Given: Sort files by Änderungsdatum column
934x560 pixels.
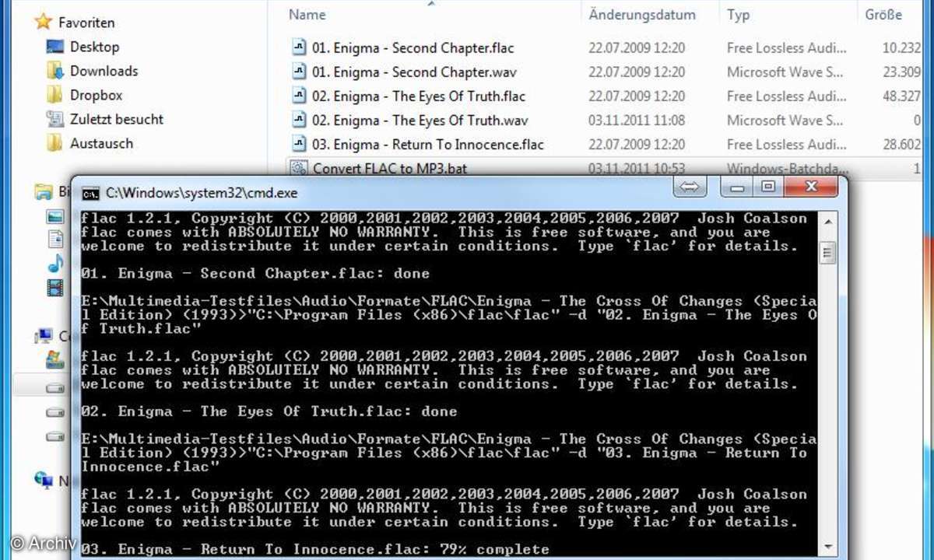Looking at the screenshot, I should 642,15.
